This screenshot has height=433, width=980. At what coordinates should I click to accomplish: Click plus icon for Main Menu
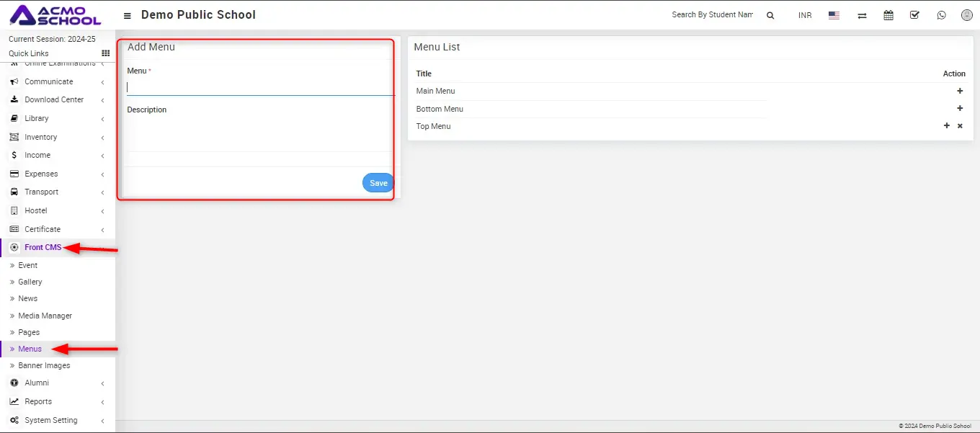tap(960, 91)
